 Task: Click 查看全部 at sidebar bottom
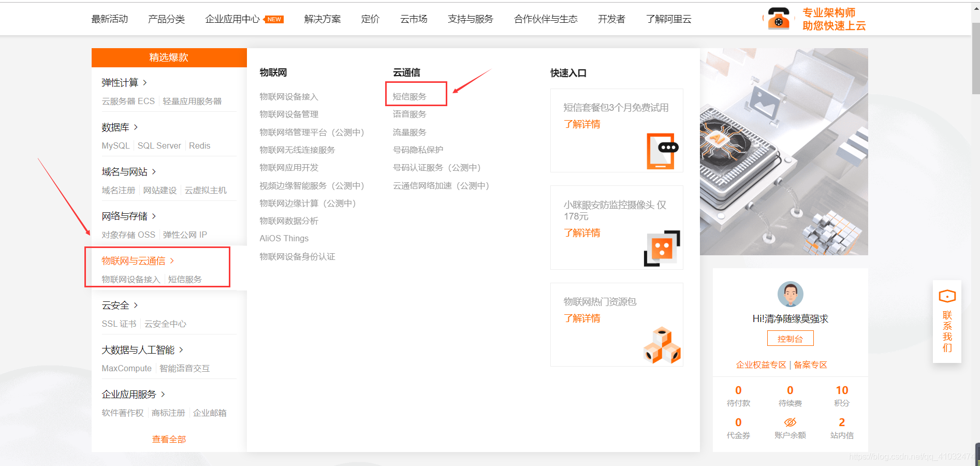pyautogui.click(x=168, y=439)
